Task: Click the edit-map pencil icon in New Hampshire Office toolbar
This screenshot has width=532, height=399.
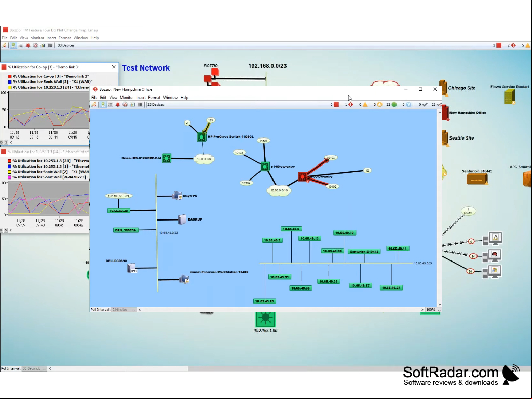Action: pyautogui.click(x=94, y=104)
